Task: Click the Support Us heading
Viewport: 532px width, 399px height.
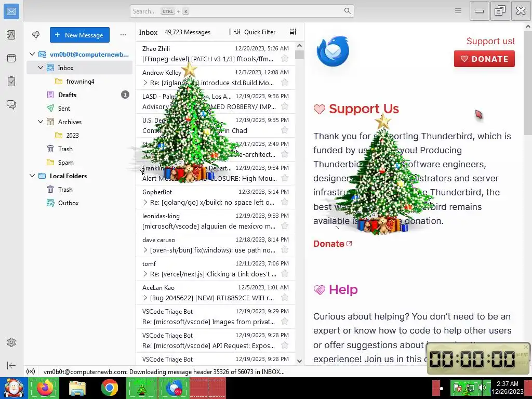Action: click(x=364, y=109)
